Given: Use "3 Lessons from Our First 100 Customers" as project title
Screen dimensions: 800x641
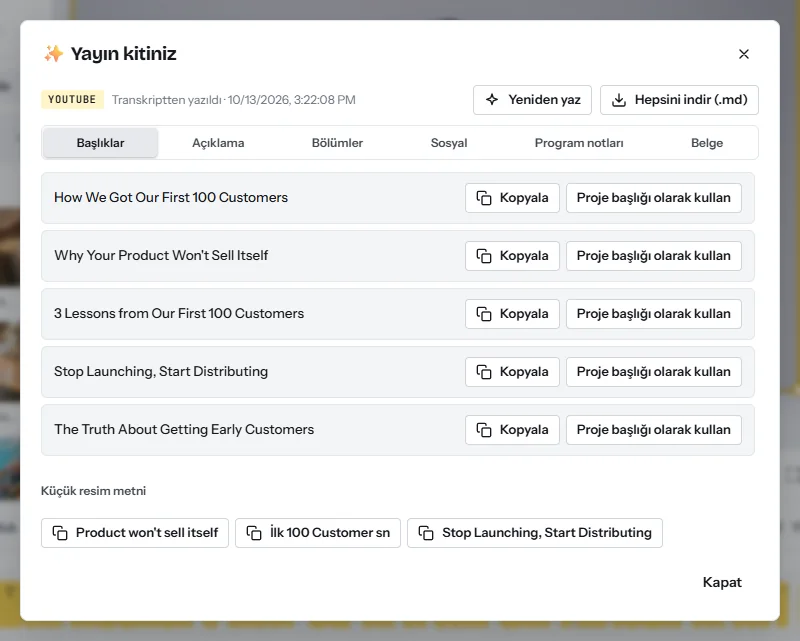Looking at the screenshot, I should pyautogui.click(x=654, y=314).
